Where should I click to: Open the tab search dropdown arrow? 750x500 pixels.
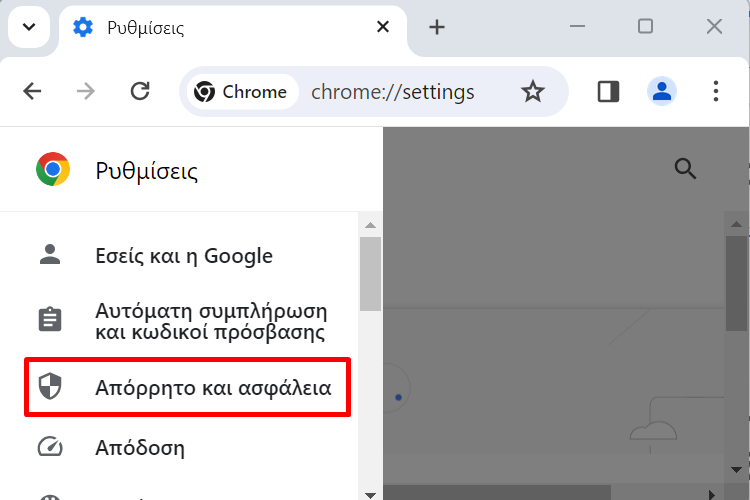(x=29, y=27)
